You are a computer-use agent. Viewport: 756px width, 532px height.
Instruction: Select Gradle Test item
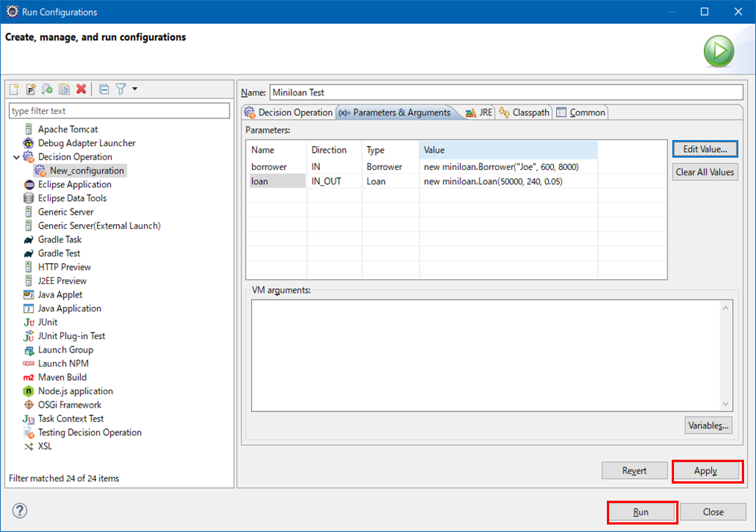[x=59, y=253]
